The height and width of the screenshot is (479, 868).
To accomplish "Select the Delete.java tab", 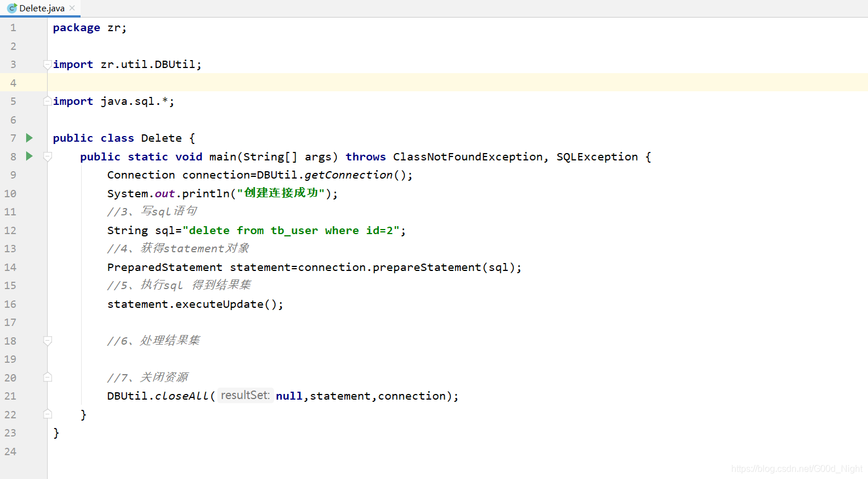I will click(41, 8).
